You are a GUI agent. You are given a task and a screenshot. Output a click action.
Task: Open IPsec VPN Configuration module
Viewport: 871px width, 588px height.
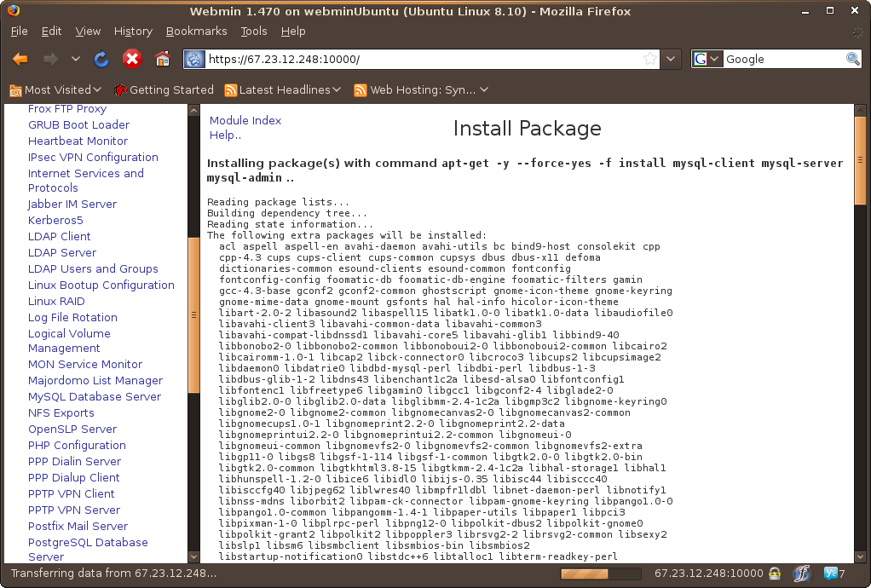pos(93,157)
